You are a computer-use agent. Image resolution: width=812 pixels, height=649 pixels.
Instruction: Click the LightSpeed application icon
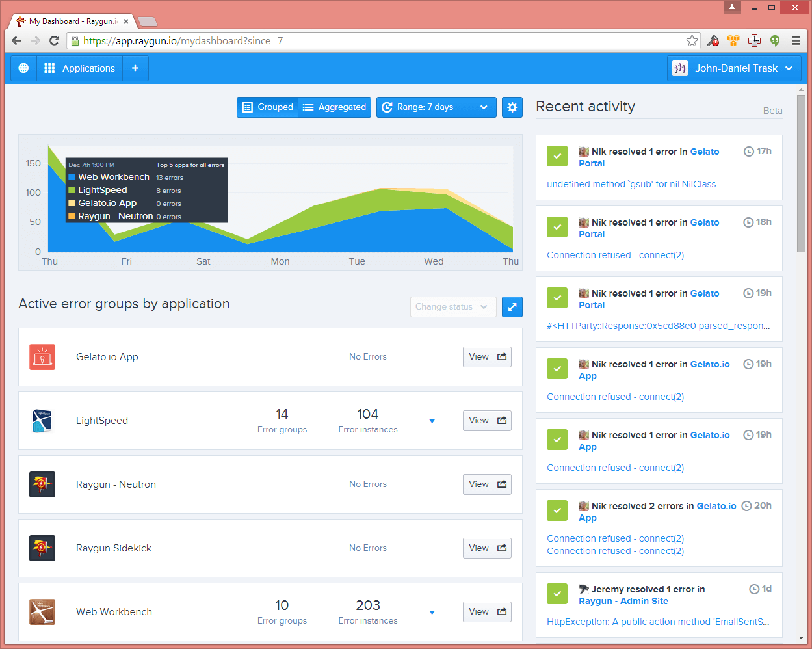tap(42, 421)
